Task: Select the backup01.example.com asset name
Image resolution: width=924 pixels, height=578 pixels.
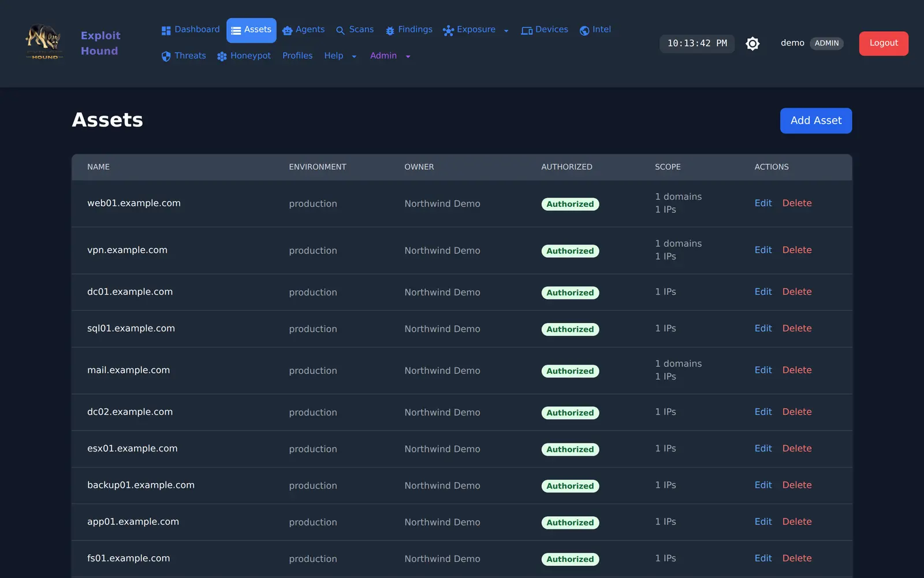Action: pos(141,486)
